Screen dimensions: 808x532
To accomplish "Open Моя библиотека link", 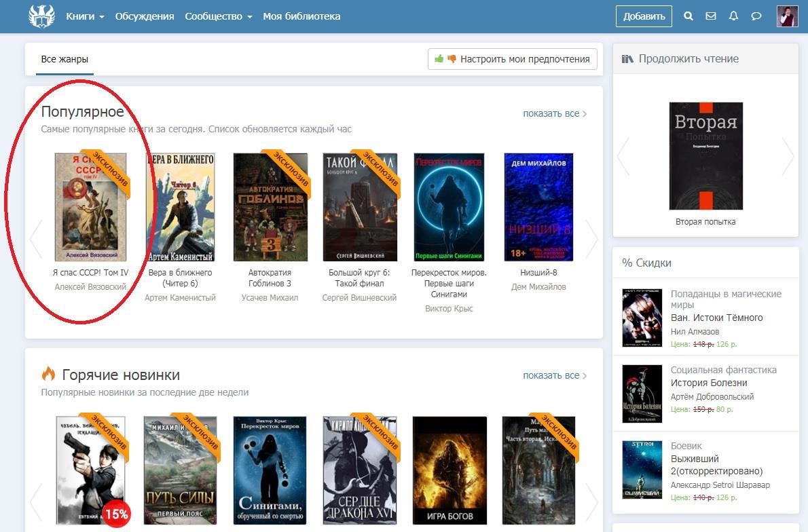I will [301, 16].
